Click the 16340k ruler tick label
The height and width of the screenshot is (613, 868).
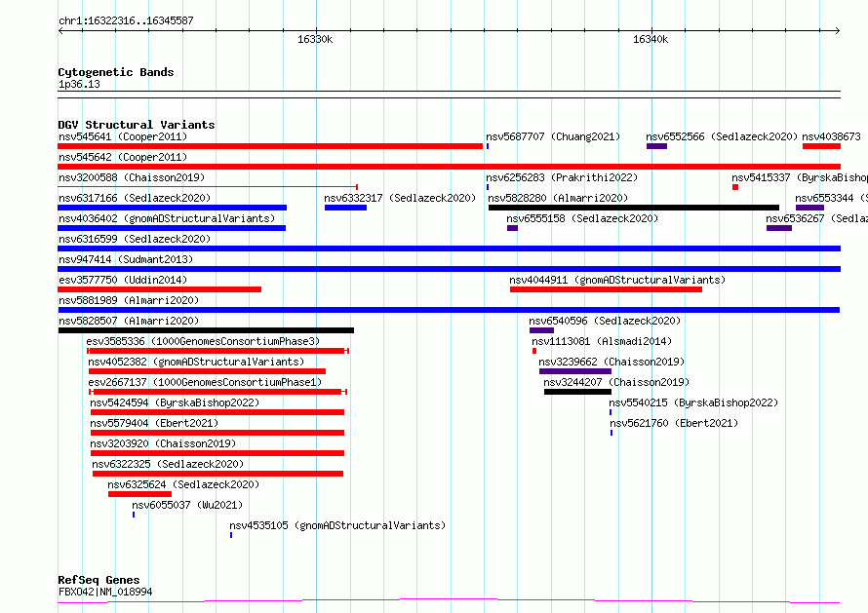click(x=651, y=39)
